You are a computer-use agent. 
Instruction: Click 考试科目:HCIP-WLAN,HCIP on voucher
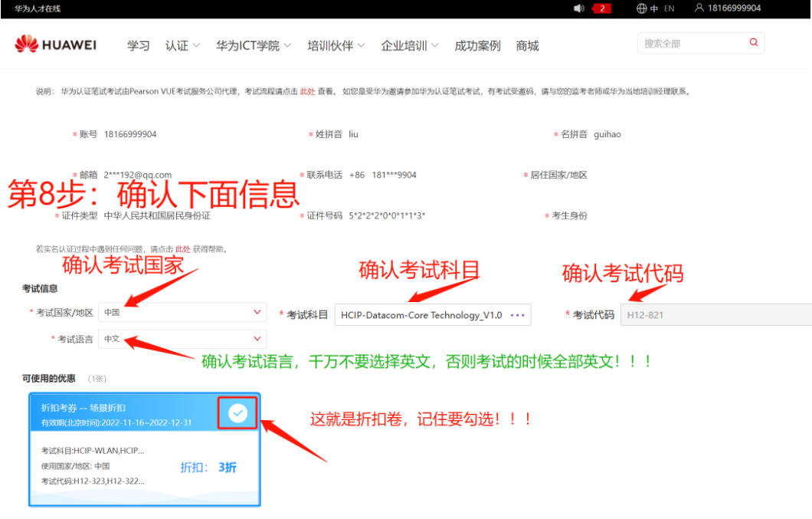pyautogui.click(x=93, y=451)
